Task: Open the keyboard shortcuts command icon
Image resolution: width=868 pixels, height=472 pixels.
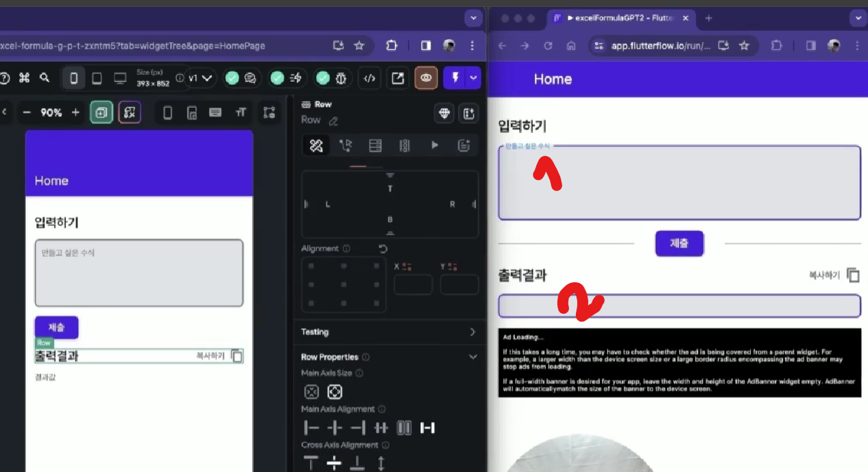Action: click(x=25, y=78)
